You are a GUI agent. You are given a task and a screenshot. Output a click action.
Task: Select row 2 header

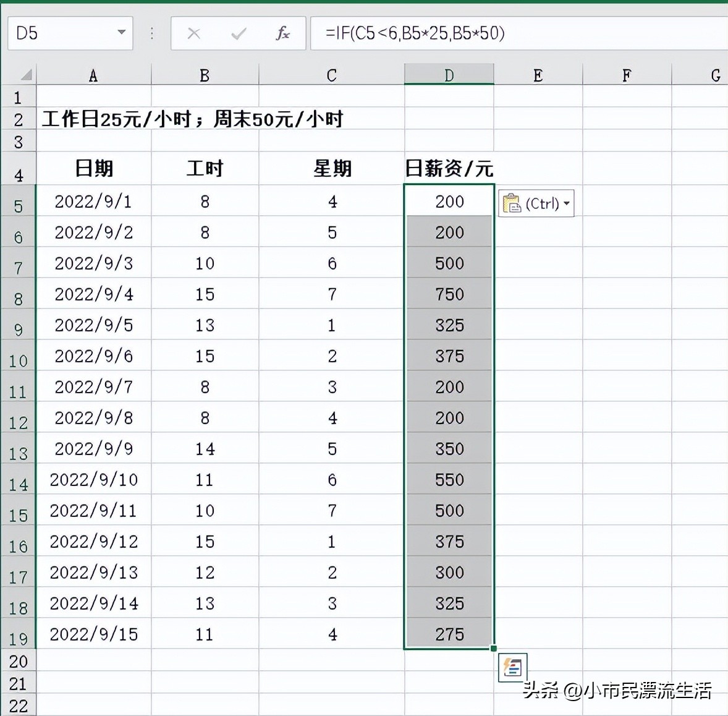click(x=18, y=119)
